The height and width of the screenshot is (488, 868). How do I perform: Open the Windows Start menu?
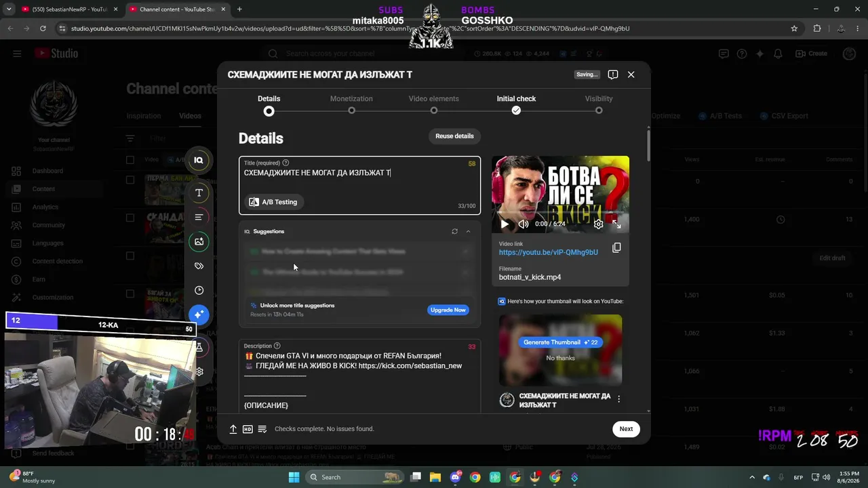click(x=294, y=477)
